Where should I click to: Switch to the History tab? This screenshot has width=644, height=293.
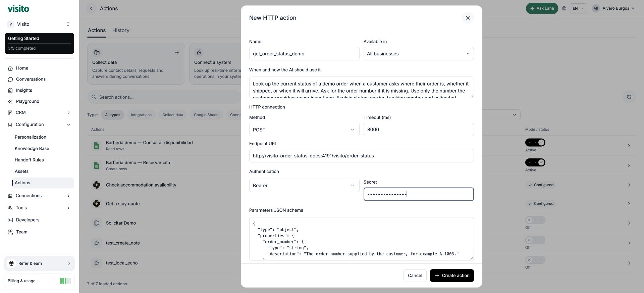pyautogui.click(x=121, y=30)
